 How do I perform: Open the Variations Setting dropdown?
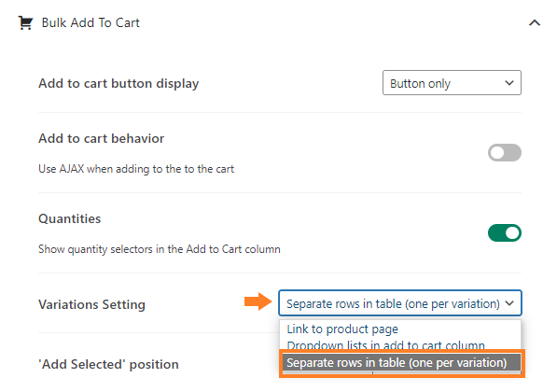click(x=400, y=303)
